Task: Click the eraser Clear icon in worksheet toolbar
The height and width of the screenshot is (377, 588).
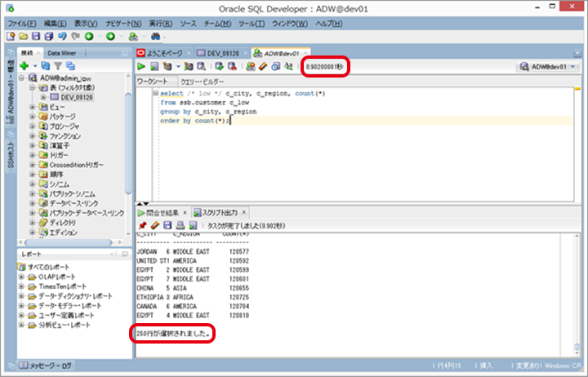Action: tap(264, 66)
